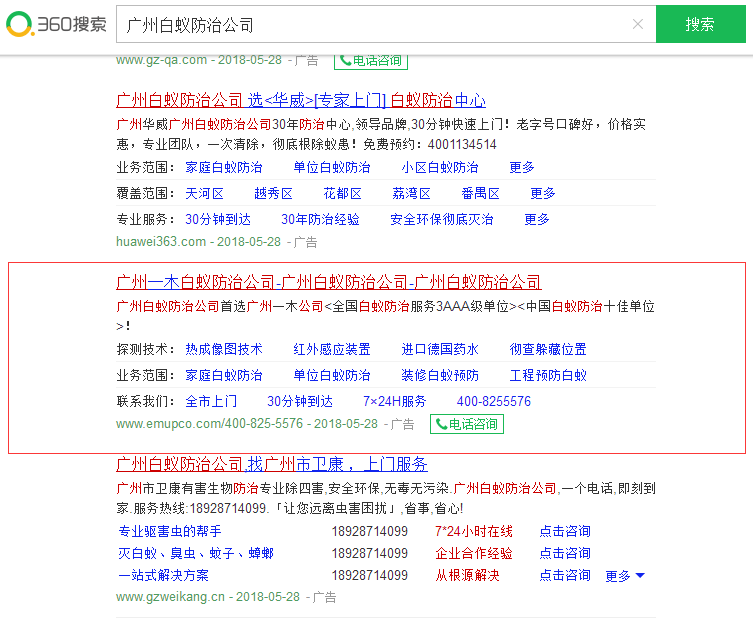Image resolution: width=753 pixels, height=619 pixels.
Task: Click 电话咨询 button under emupco.com result
Action: click(x=467, y=424)
